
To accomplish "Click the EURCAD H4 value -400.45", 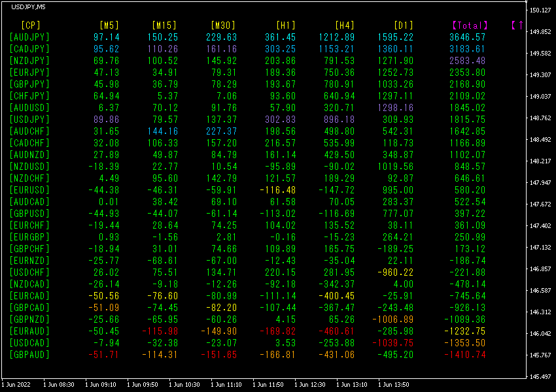I will pos(336,296).
